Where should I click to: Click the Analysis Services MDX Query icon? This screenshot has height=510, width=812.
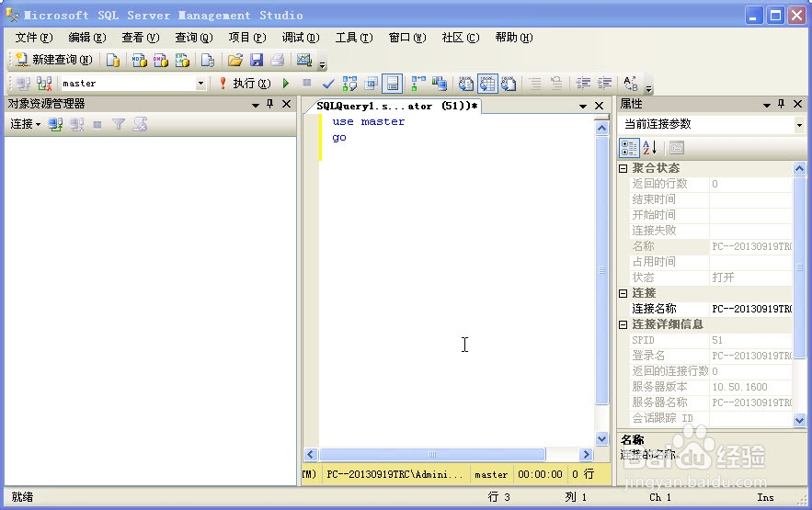139,60
